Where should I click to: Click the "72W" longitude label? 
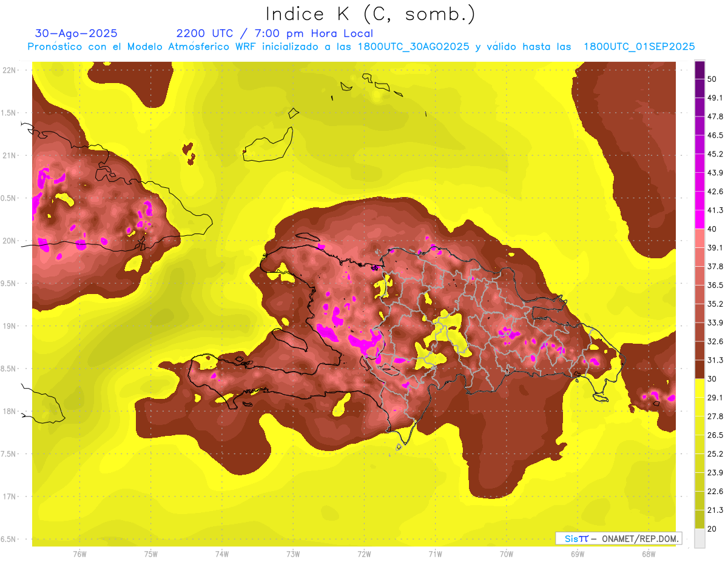(x=364, y=554)
